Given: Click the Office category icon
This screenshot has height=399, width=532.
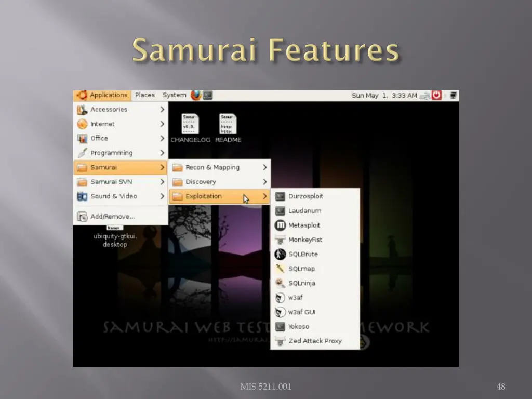Looking at the screenshot, I should [x=82, y=138].
